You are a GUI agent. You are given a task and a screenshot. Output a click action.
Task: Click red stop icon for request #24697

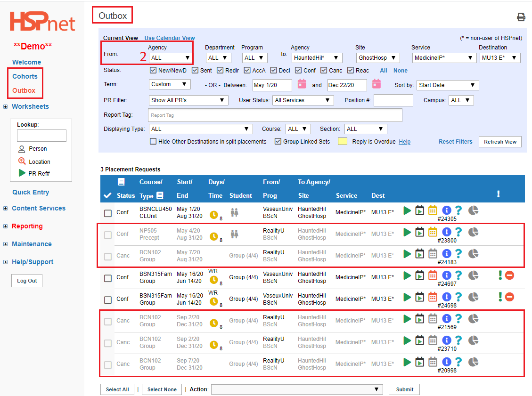click(509, 275)
